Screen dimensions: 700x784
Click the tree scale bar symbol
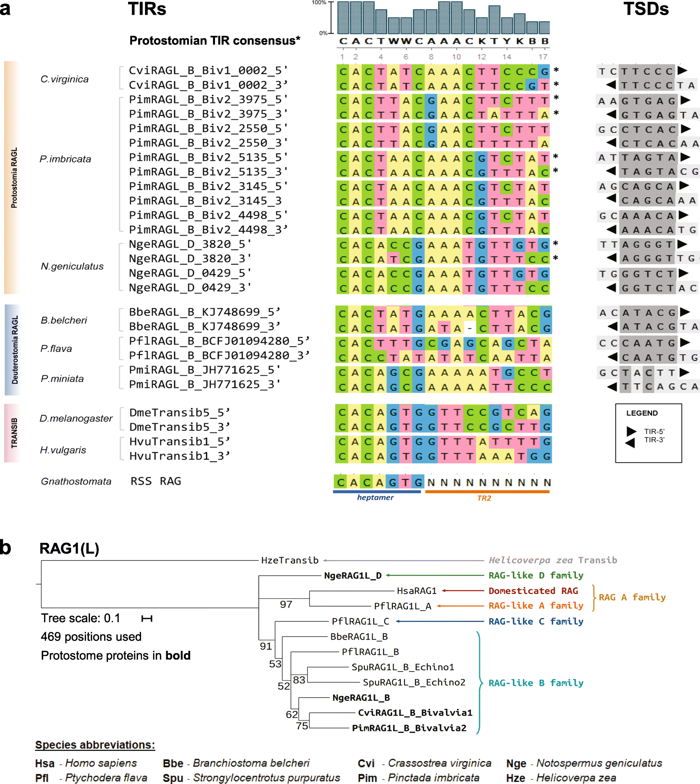click(147, 618)
